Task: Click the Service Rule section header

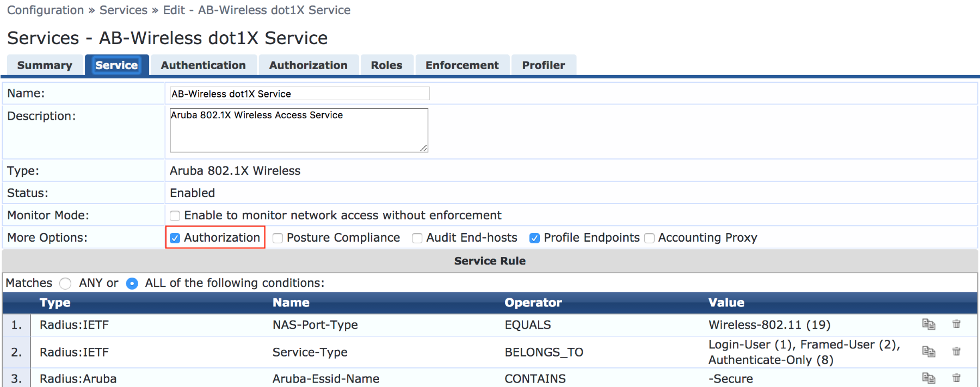Action: pos(490,261)
